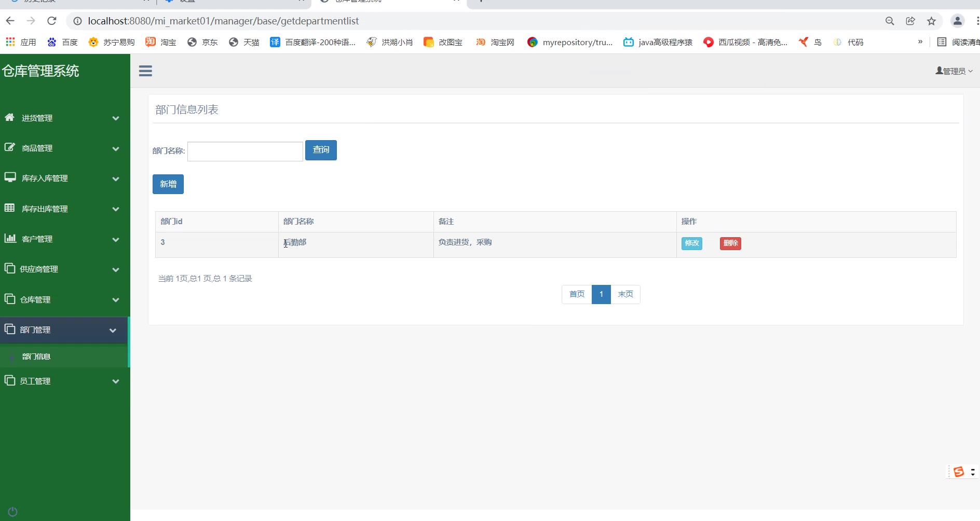
Task: Select the 部门信息 submenu item
Action: point(36,357)
